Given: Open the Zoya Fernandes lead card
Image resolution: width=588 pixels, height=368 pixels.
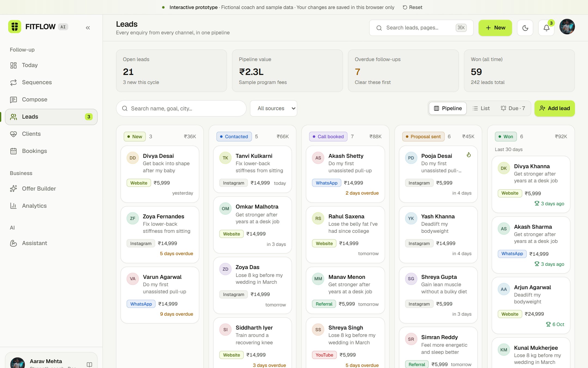Looking at the screenshot, I should click(160, 235).
